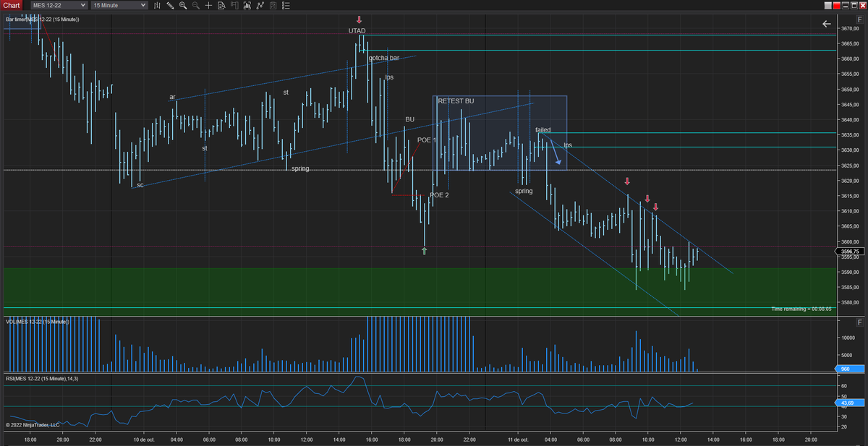Select the UTAD text annotation
Screen dimensions: 868x446
click(x=357, y=32)
